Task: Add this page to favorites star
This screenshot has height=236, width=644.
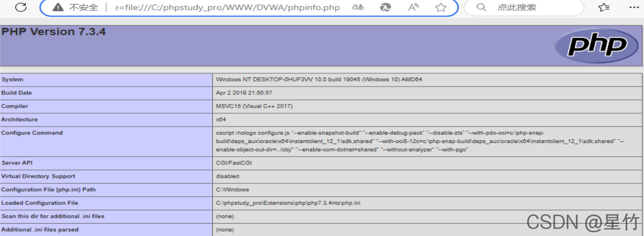Action: (x=441, y=7)
